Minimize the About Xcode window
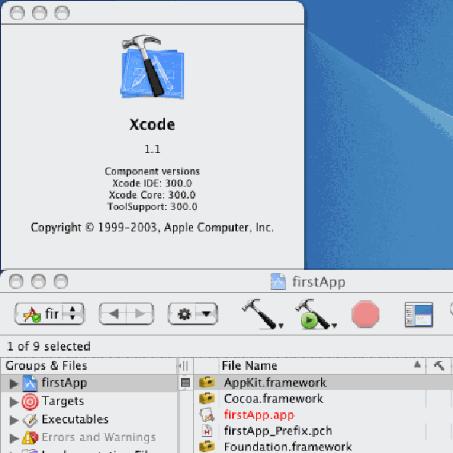 [39, 13]
